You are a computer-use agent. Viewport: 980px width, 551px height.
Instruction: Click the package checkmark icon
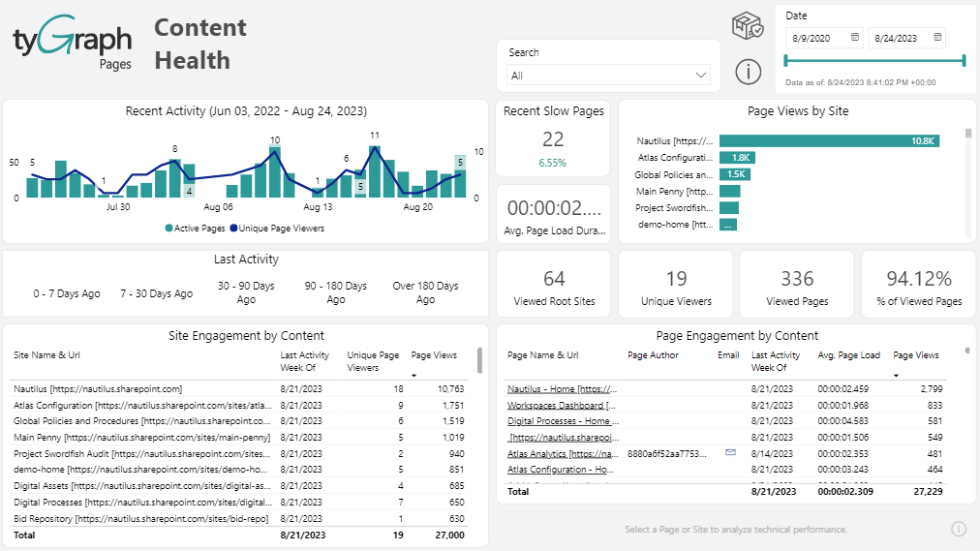click(748, 25)
